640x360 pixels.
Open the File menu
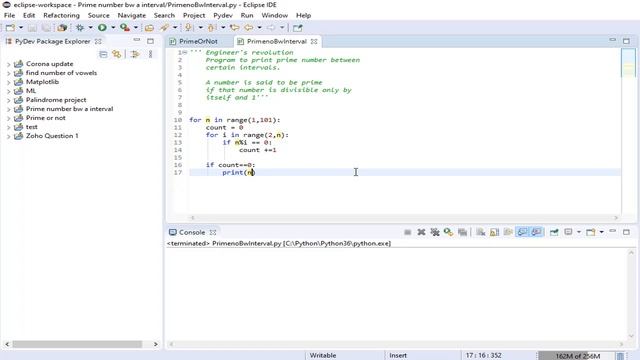click(9, 15)
